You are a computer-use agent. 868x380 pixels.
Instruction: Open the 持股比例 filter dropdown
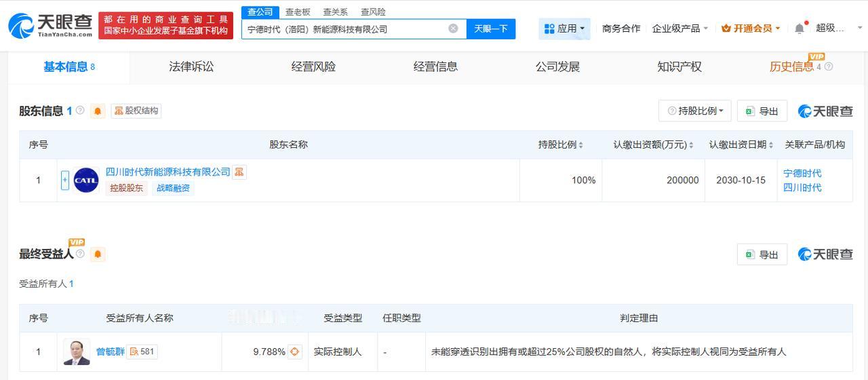[695, 111]
